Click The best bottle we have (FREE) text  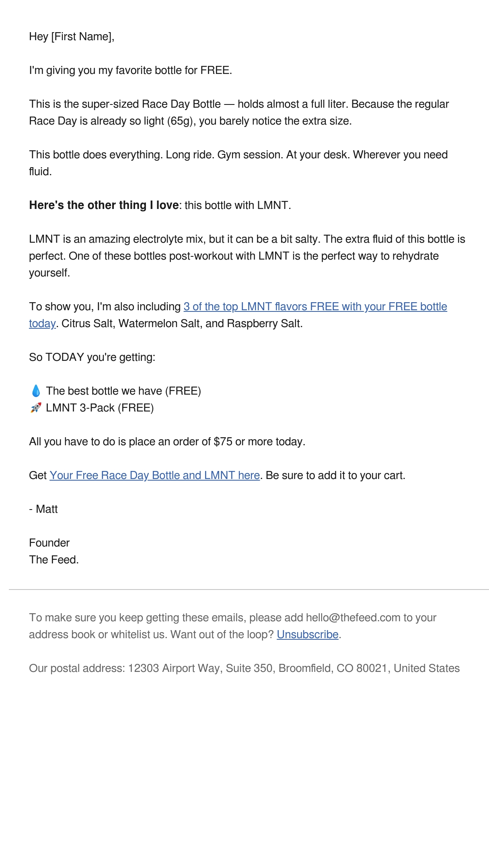tap(123, 391)
